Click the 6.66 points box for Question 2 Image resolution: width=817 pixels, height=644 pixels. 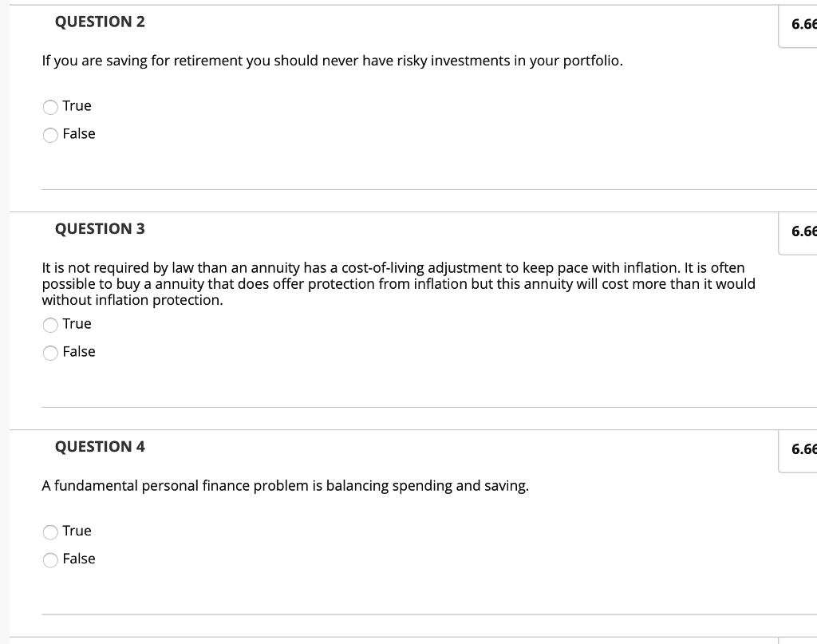(802, 24)
